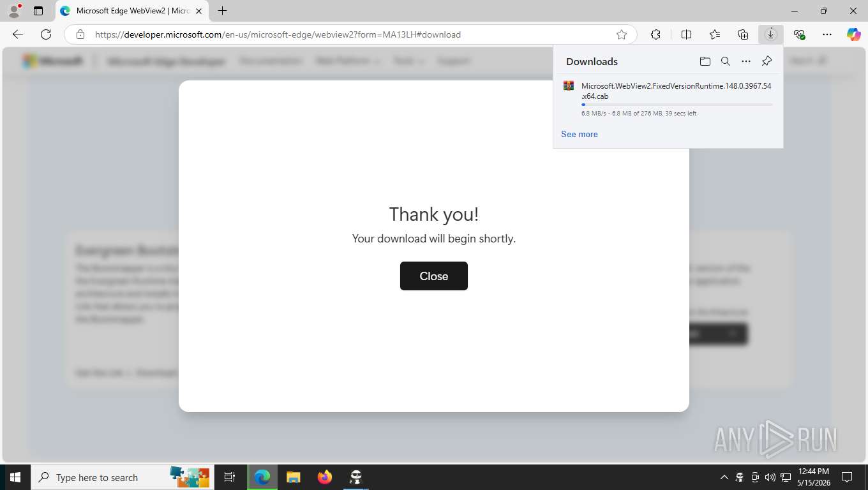Open Edge Settings and more menu
This screenshot has width=868, height=490.
tap(827, 34)
